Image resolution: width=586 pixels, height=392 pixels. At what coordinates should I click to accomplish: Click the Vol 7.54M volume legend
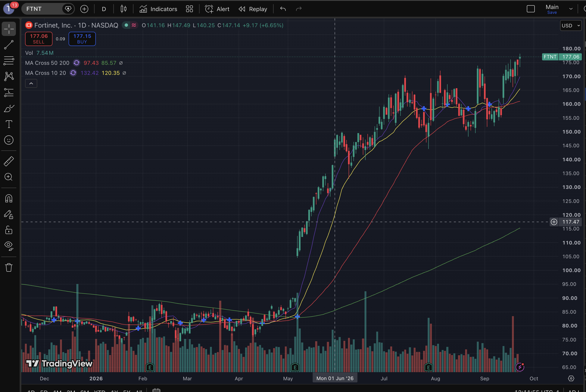[39, 53]
